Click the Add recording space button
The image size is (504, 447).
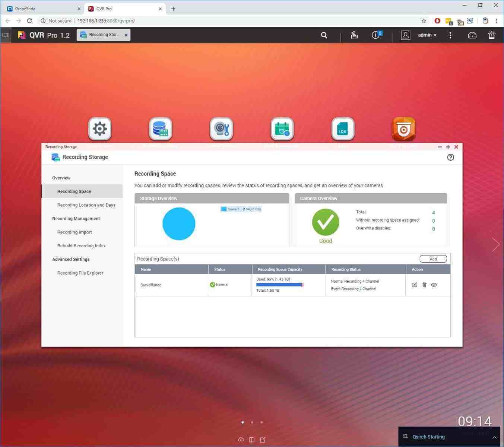433,259
